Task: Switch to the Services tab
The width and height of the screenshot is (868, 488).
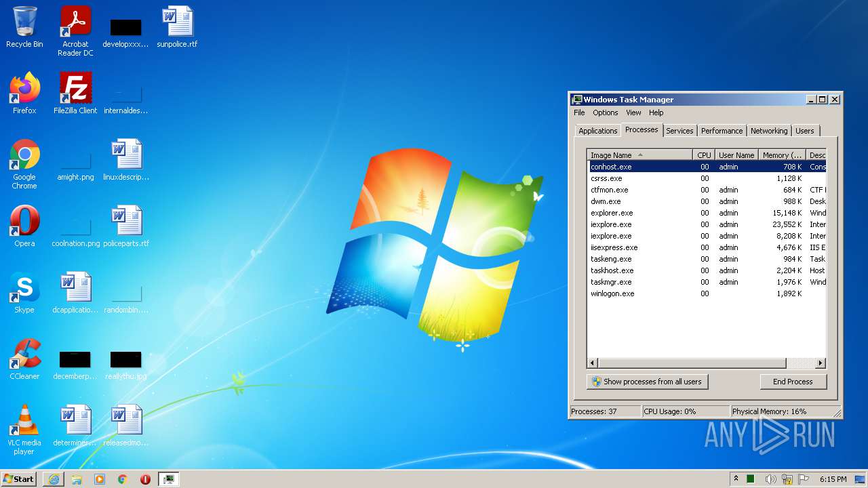Action: pos(679,131)
